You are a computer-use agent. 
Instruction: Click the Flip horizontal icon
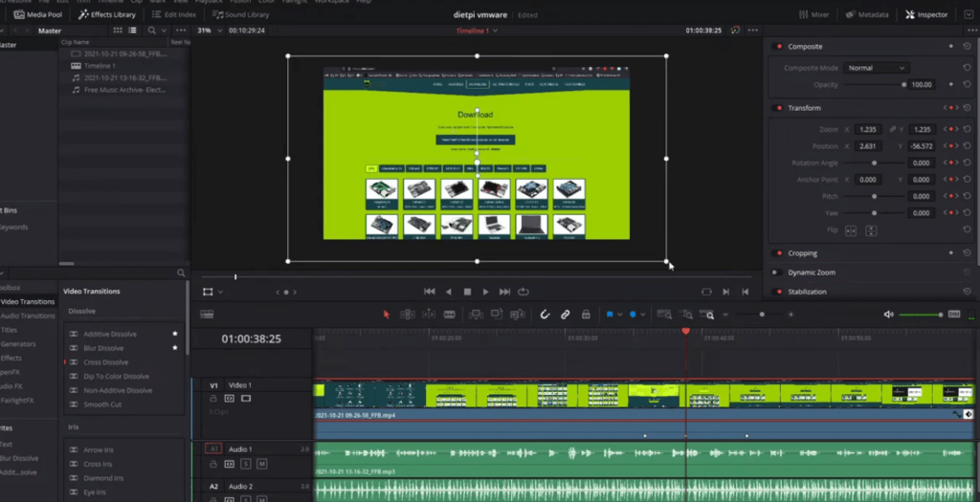click(x=851, y=230)
